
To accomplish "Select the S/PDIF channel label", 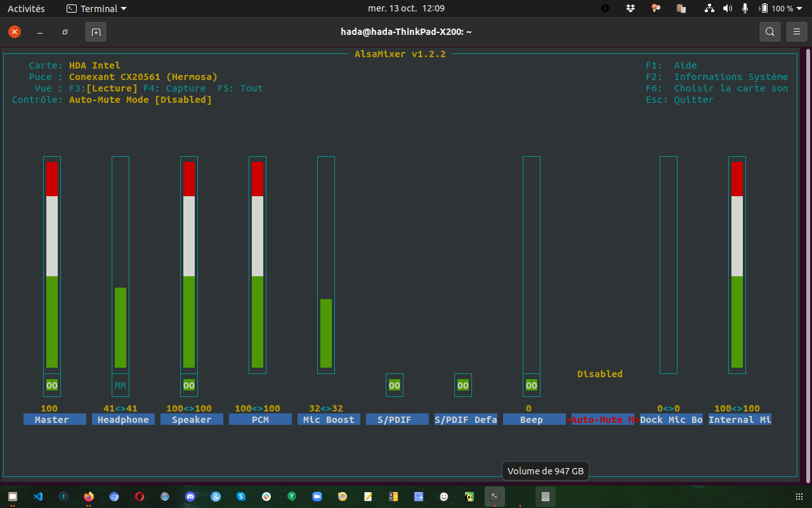I will tap(397, 420).
